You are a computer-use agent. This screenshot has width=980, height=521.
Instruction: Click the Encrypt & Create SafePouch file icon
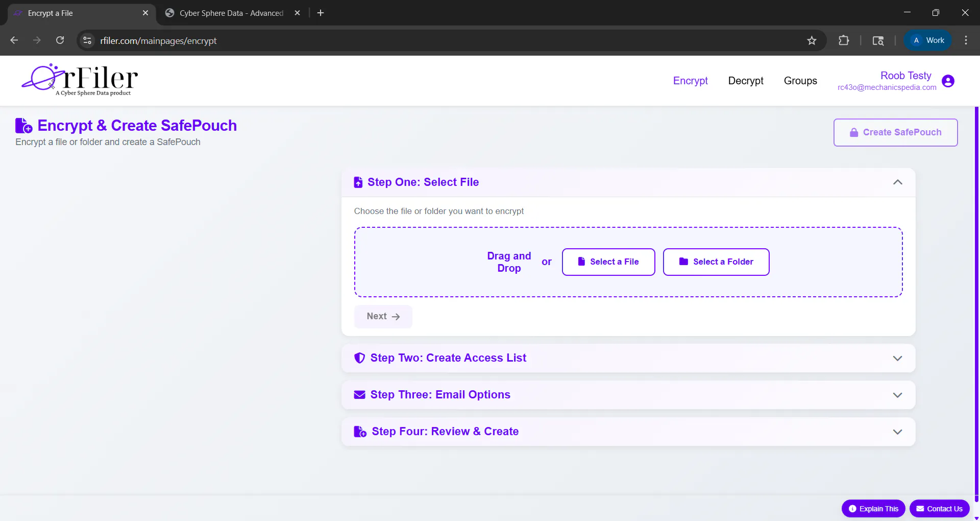[24, 126]
